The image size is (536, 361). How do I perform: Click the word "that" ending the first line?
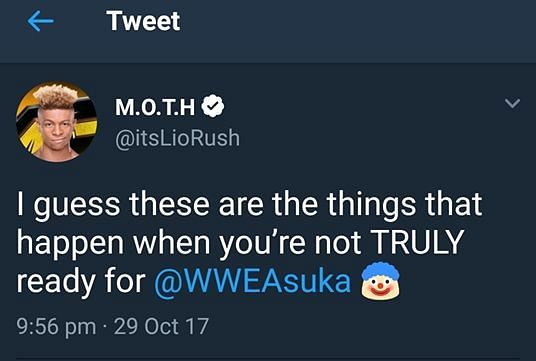(454, 203)
